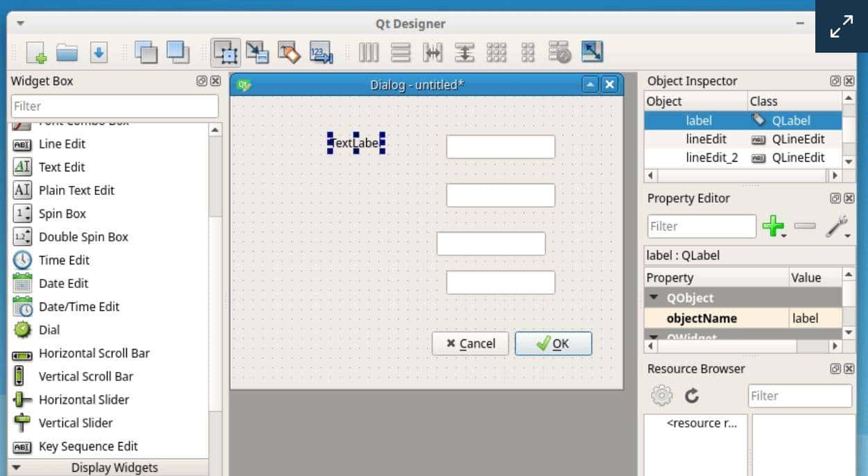Open property editor wrench configuration menu
The image size is (868, 476).
pos(838,226)
